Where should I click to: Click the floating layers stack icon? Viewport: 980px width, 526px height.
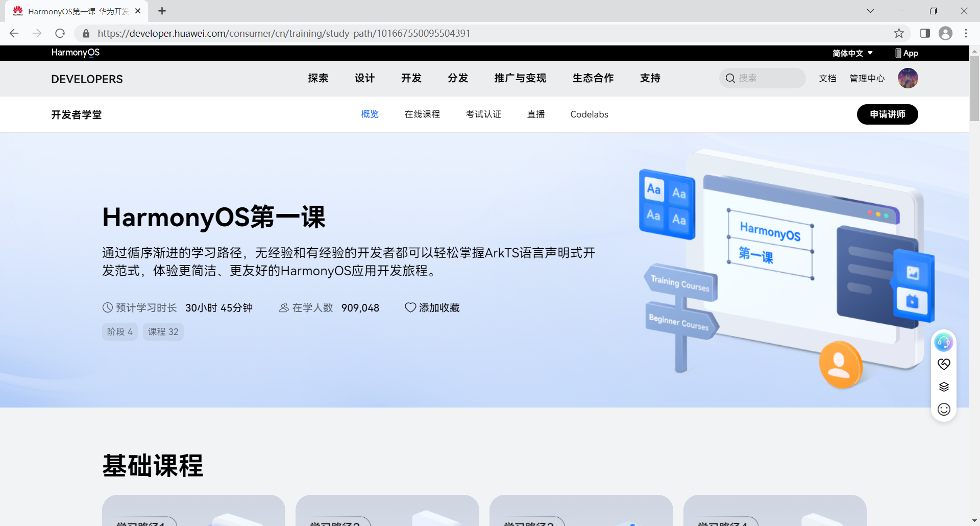point(944,387)
